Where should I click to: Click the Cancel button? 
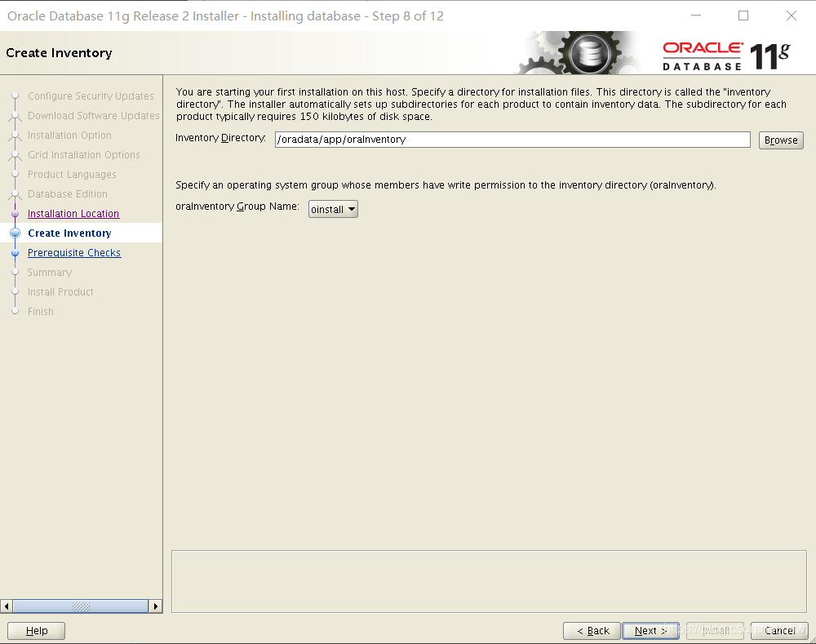[779, 630]
